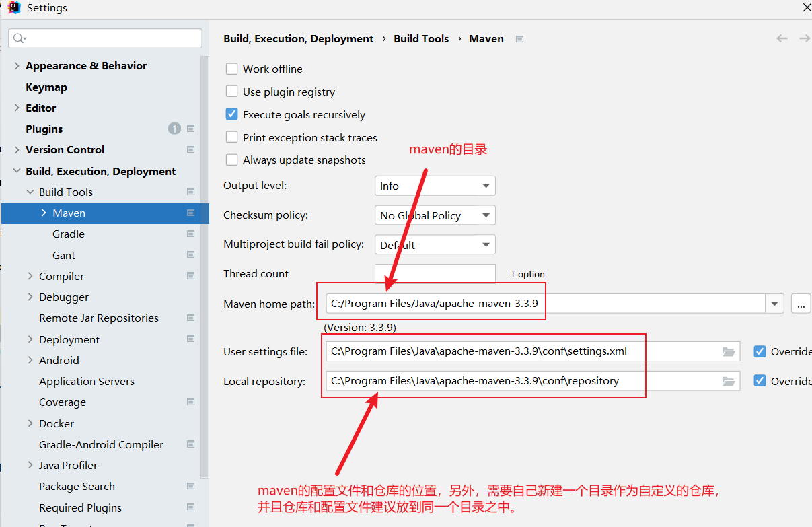Click the Plugins update count badge
This screenshot has width=812, height=527.
coord(174,129)
